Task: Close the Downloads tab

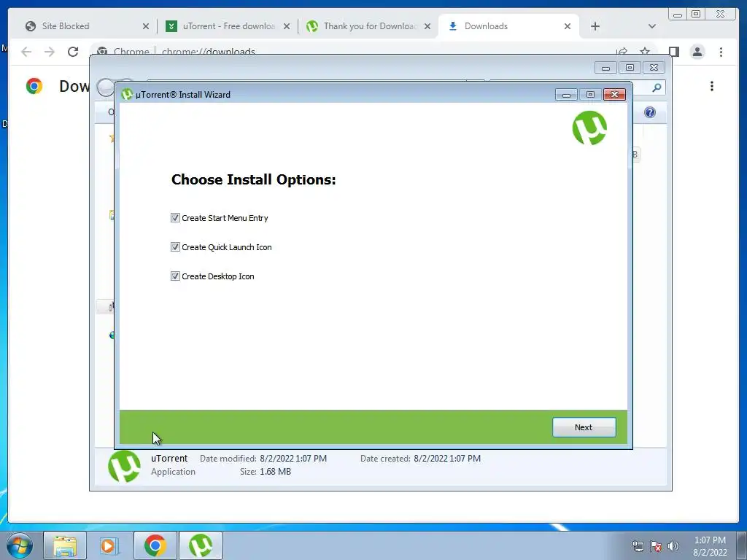Action: pos(568,26)
